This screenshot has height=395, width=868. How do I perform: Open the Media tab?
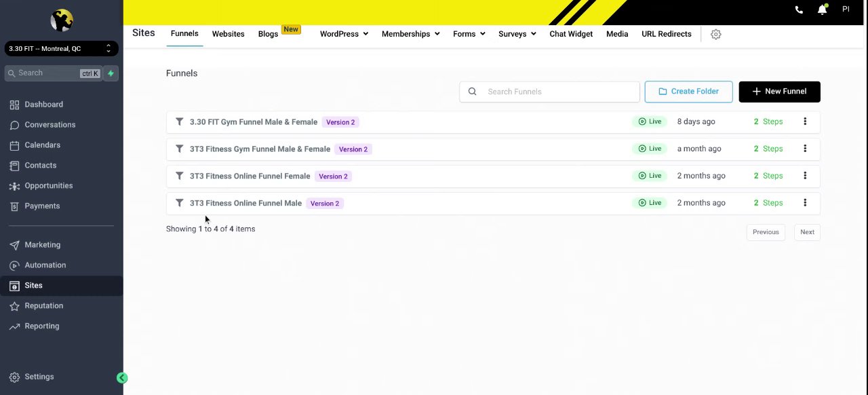[617, 34]
